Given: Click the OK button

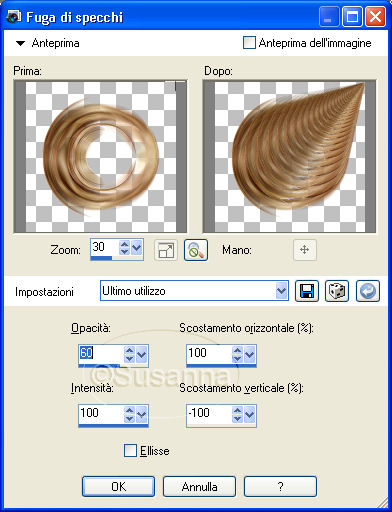Looking at the screenshot, I should [119, 487].
